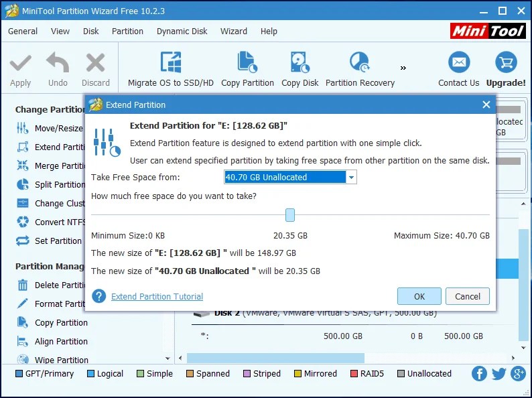Viewport: 532px width, 398px height.
Task: Click the horizontal scrollbar left arrow
Action: 180,358
